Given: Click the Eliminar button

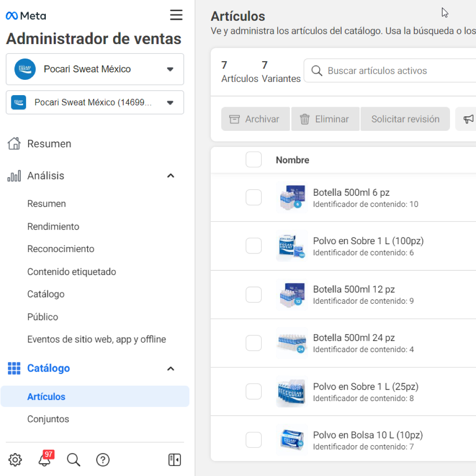Looking at the screenshot, I should [325, 119].
